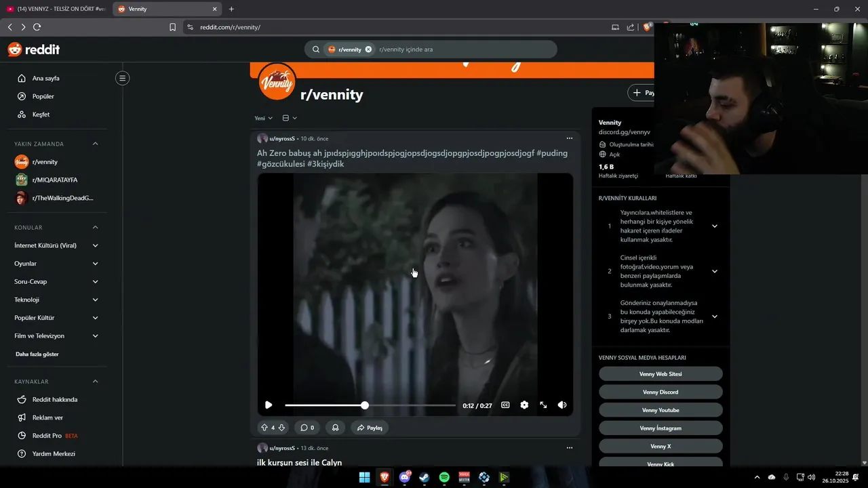Image resolution: width=868 pixels, height=488 pixels.
Task: Collapse the left sidebar navigation button
Action: (x=122, y=78)
